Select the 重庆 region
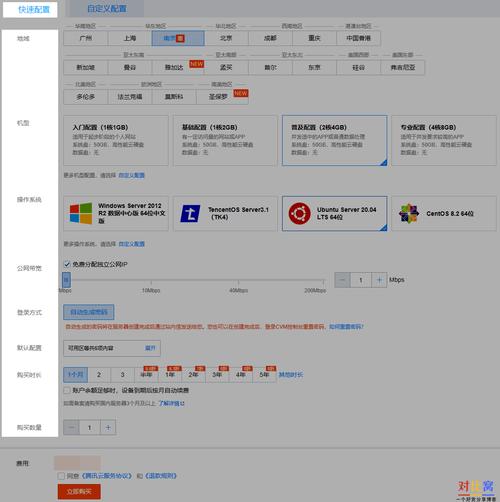500x502 pixels. point(314,38)
